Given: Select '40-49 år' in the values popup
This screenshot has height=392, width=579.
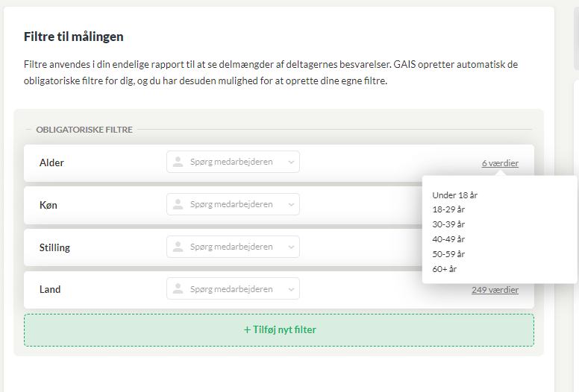Looking at the screenshot, I should (448, 239).
